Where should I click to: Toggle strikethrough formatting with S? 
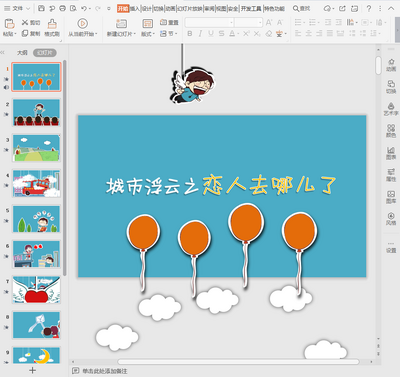(x=221, y=34)
